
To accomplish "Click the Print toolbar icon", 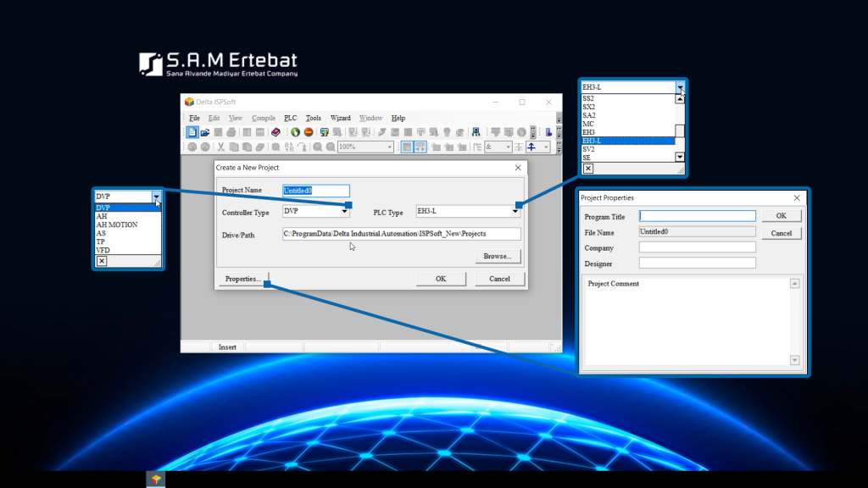I will coord(231,132).
